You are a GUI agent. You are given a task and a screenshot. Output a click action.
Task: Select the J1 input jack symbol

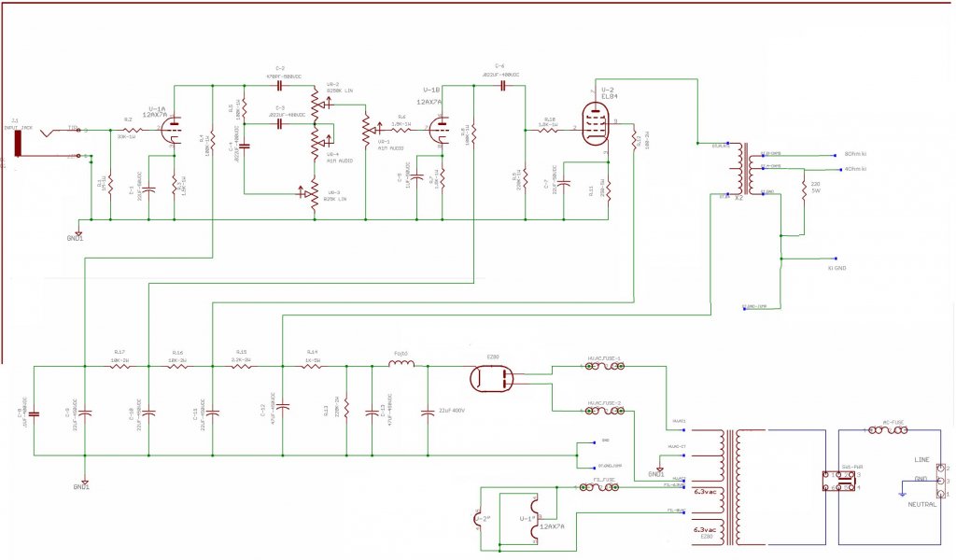pyautogui.click(x=19, y=143)
